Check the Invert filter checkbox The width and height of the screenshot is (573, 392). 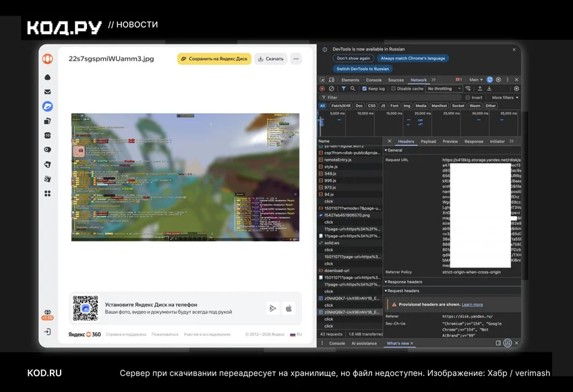(467, 98)
